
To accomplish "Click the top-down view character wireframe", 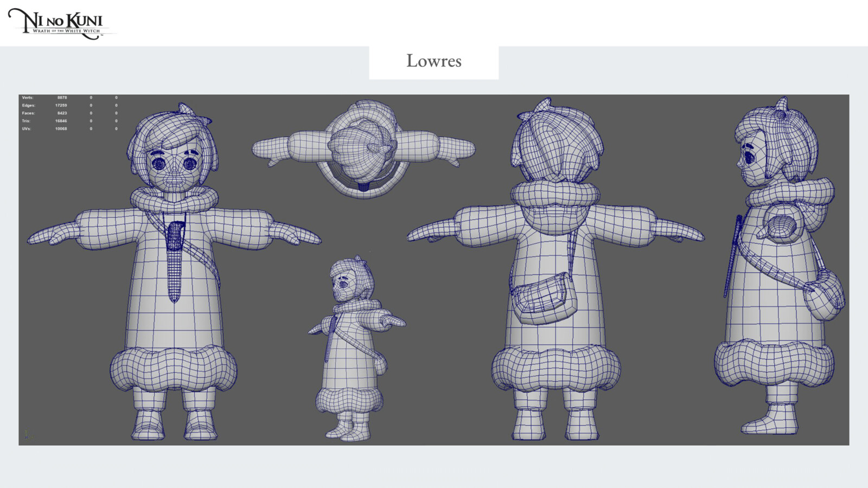I will pyautogui.click(x=363, y=149).
